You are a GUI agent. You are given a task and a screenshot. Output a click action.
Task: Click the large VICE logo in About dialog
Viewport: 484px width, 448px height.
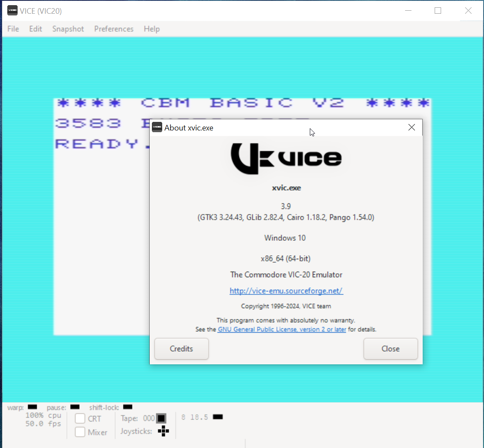tap(286, 159)
